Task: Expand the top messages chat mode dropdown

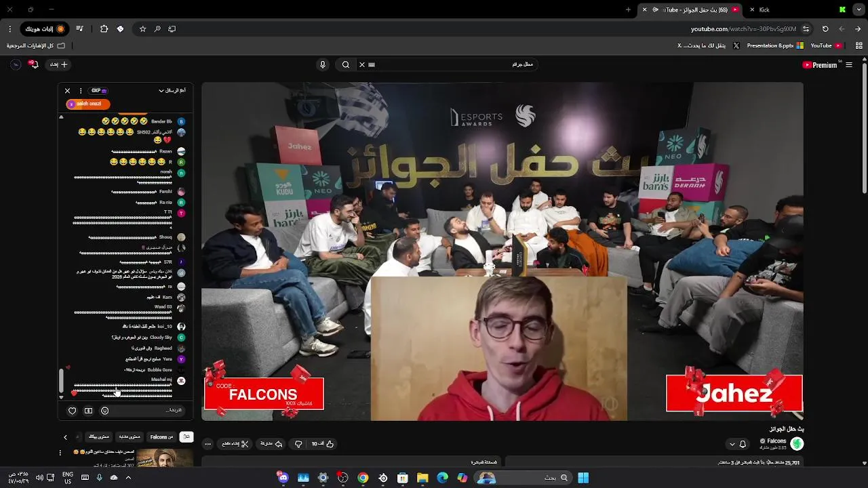Action: [172, 90]
